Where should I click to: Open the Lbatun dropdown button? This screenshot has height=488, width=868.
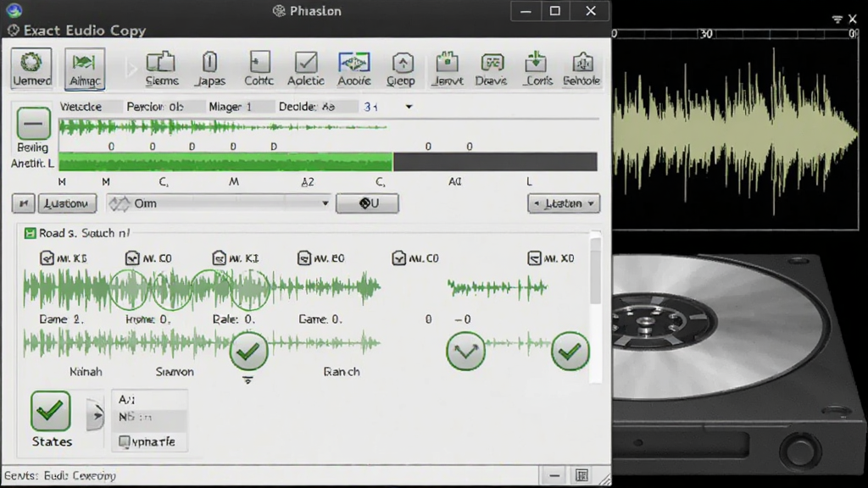tap(564, 203)
